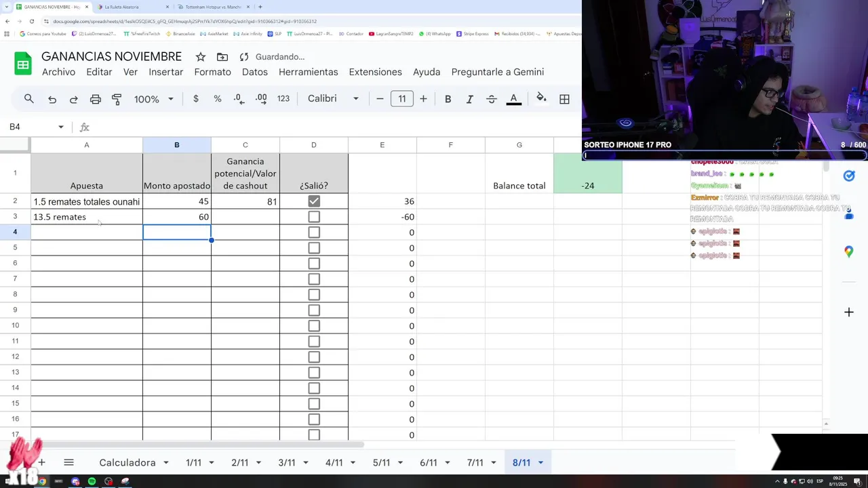
Task: Click Preguntarle a Gemini
Action: pyautogui.click(x=498, y=72)
